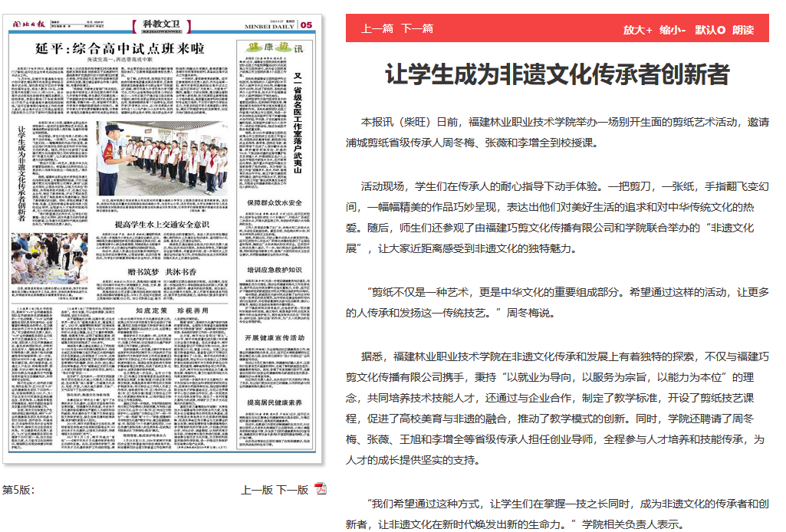Reset font size with 默认O
This screenshot has height=532, width=786.
[x=710, y=29]
